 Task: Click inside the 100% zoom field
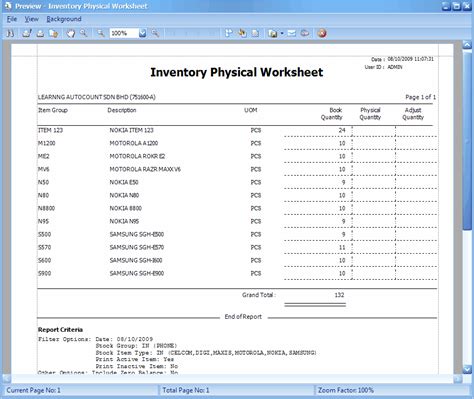coord(124,33)
